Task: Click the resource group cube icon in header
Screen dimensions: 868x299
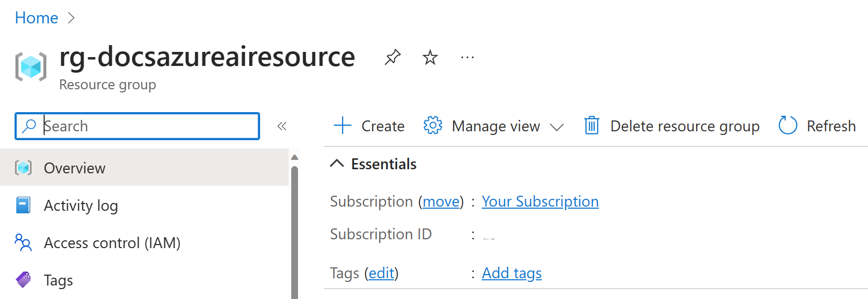Action: [31, 67]
